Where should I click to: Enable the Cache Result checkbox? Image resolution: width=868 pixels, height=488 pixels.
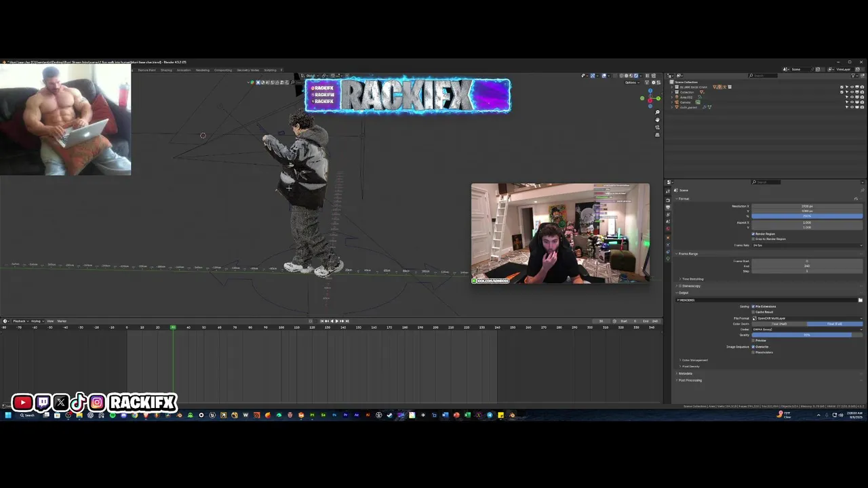point(753,312)
